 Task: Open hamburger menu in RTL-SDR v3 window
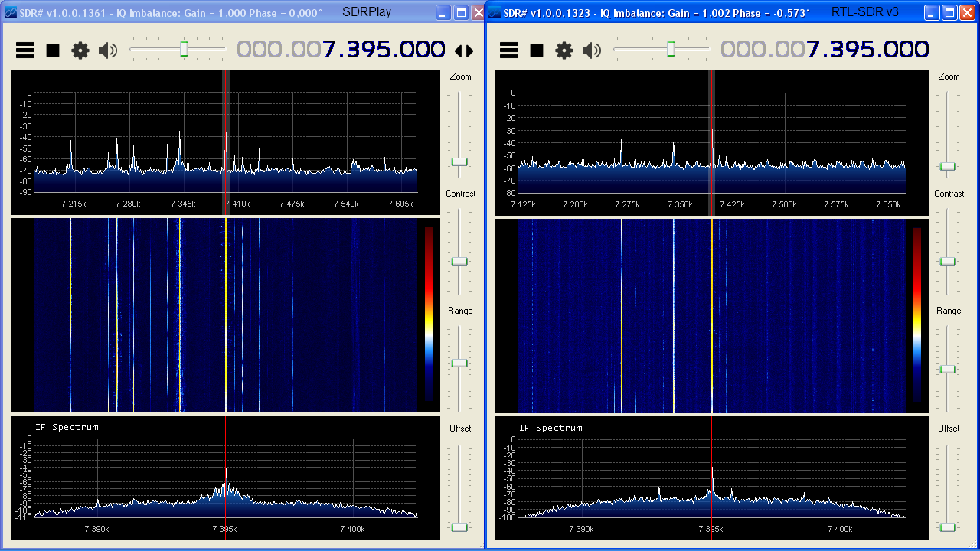pos(509,51)
